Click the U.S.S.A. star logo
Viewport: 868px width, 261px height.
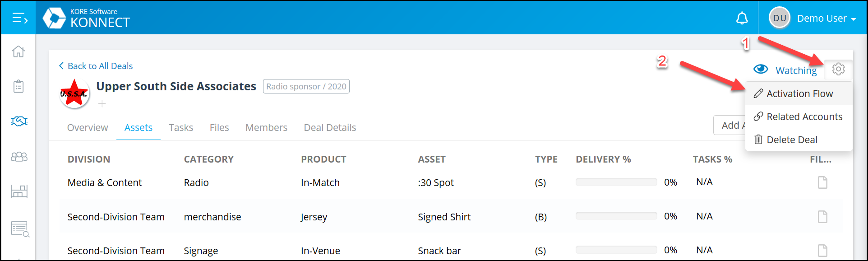(74, 93)
